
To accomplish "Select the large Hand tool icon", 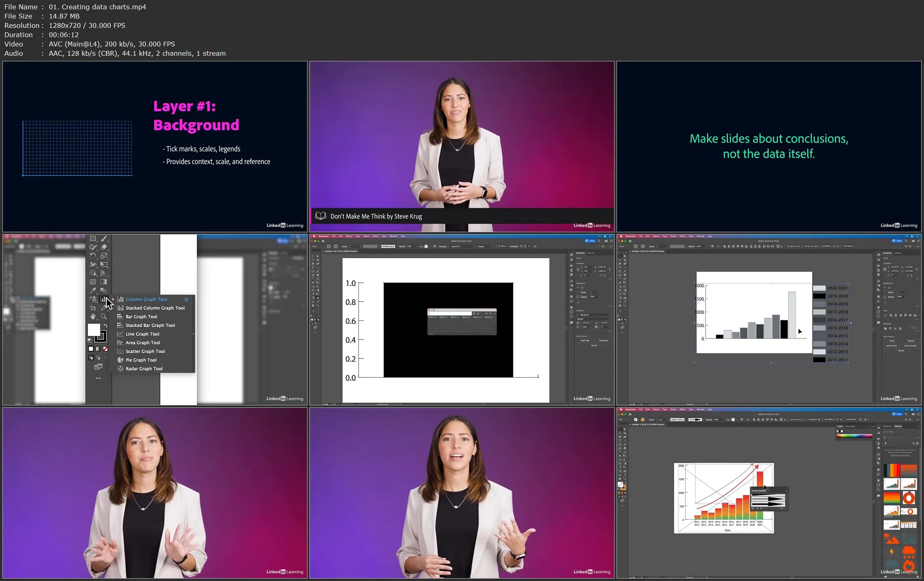I will click(93, 317).
